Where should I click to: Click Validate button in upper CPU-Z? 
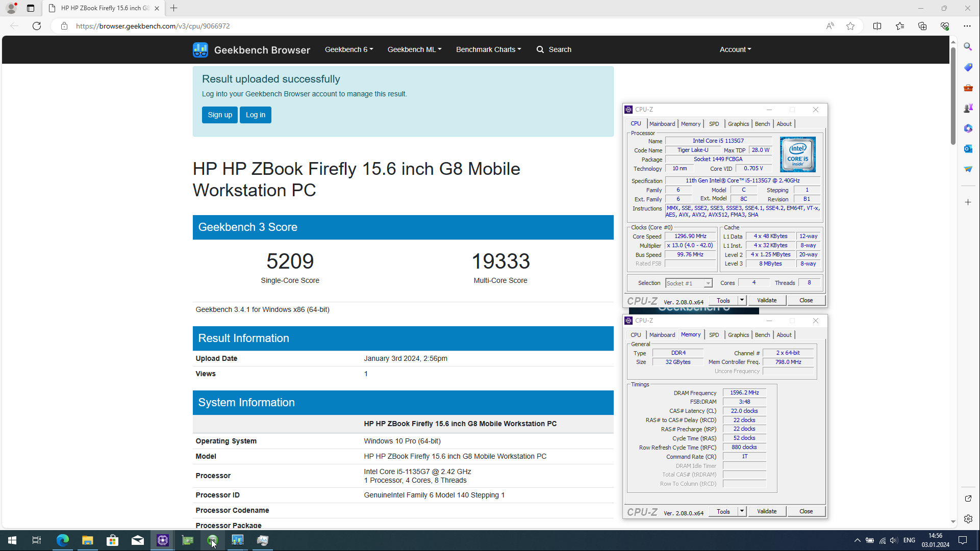[767, 300]
